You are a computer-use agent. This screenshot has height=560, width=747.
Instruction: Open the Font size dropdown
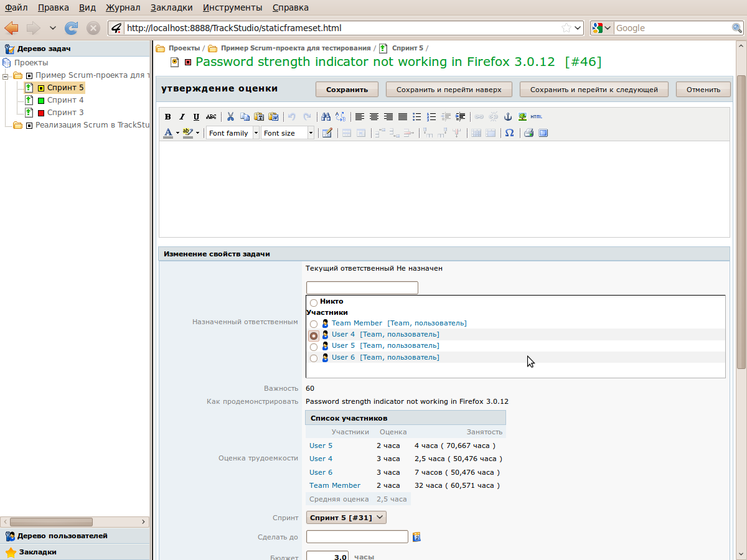tap(288, 133)
